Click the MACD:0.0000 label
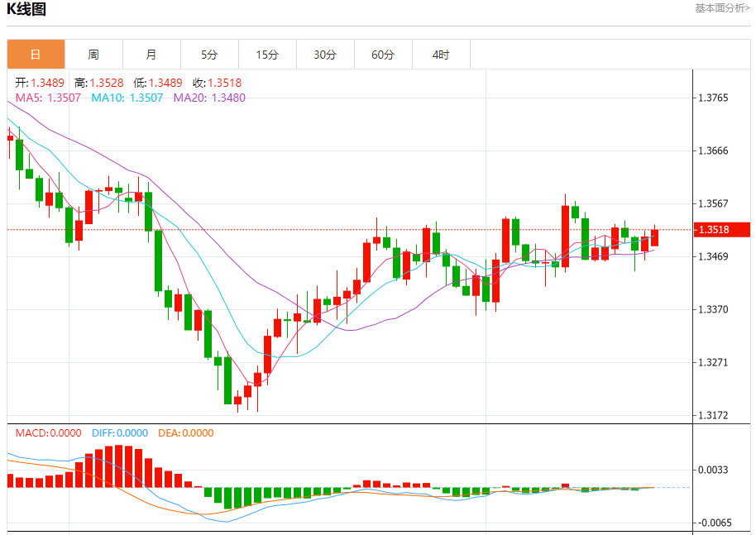 (48, 432)
